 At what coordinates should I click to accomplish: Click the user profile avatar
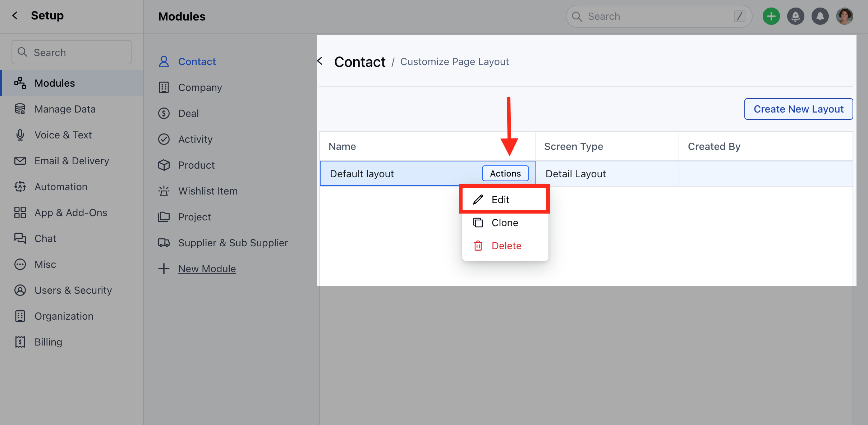click(844, 16)
